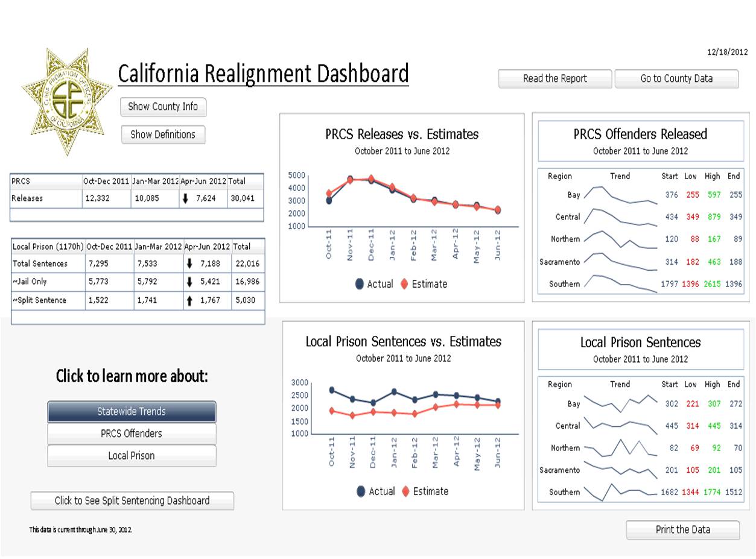Click the up arrow beside Split Sentence 1,767
Image resolution: width=756 pixels, height=559 pixels.
(190, 301)
